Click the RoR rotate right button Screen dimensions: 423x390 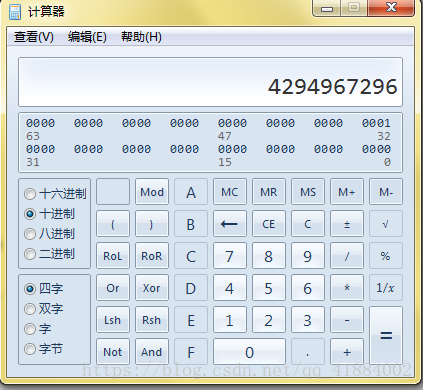coord(152,256)
